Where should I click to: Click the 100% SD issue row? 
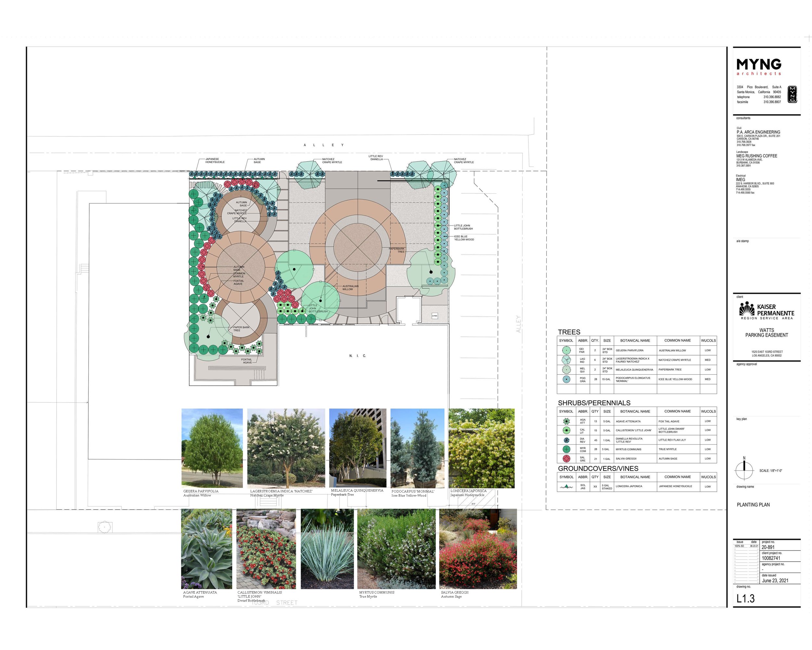[x=746, y=546]
